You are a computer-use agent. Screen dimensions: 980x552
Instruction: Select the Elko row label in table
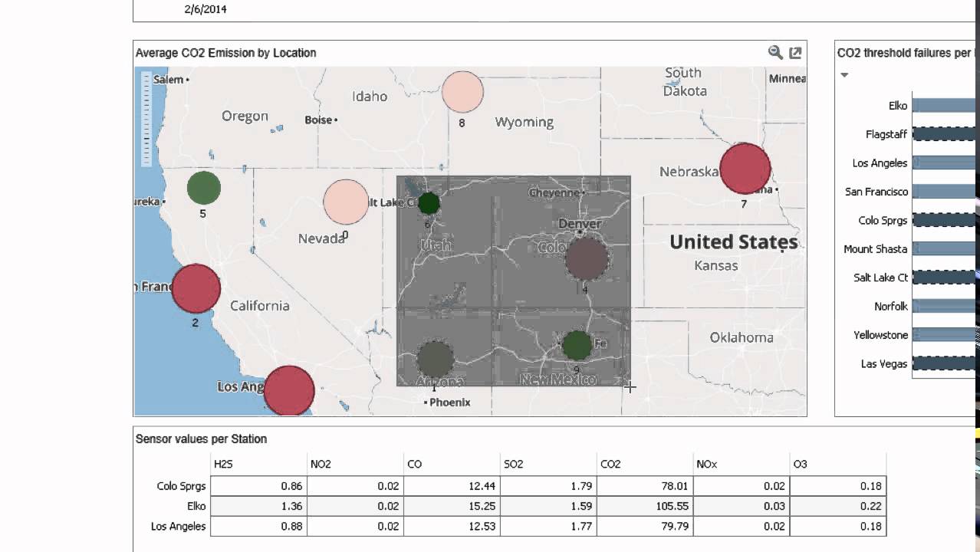coord(196,506)
